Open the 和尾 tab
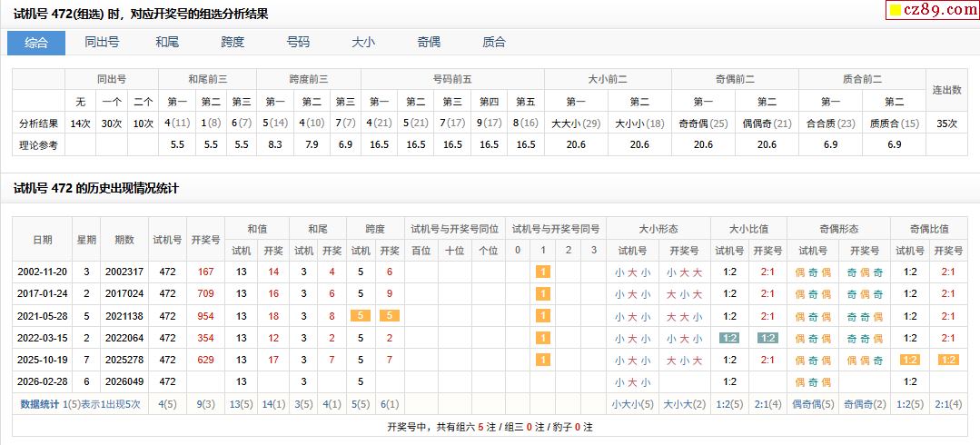 coord(167,43)
